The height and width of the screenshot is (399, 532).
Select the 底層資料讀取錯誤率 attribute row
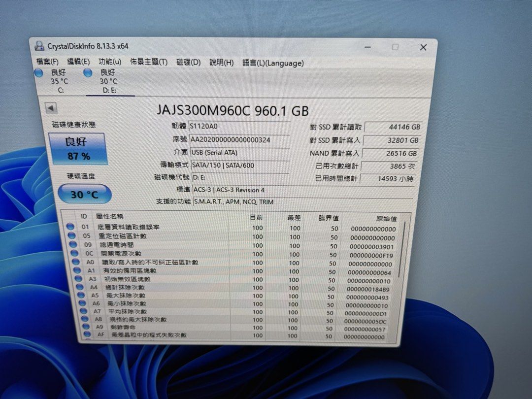click(x=232, y=228)
